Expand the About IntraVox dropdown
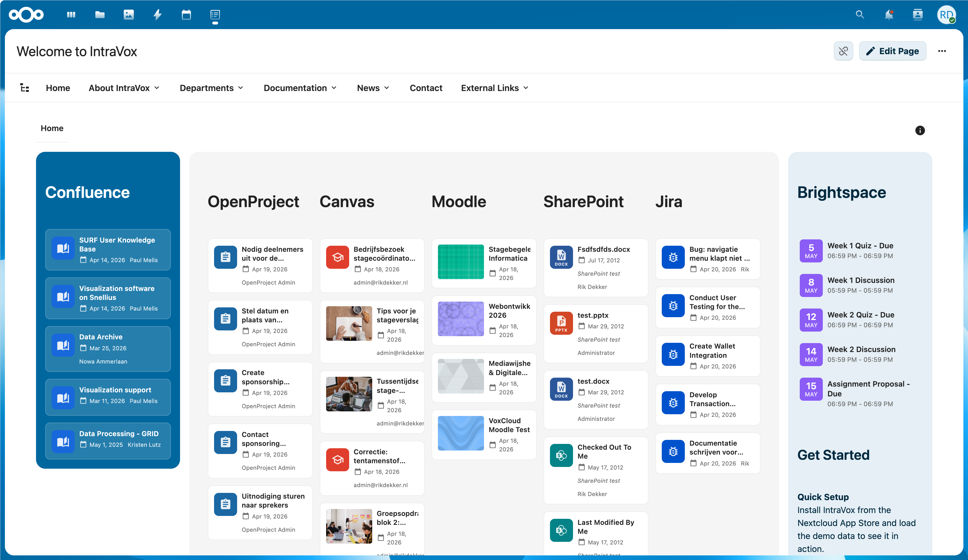 coord(124,88)
